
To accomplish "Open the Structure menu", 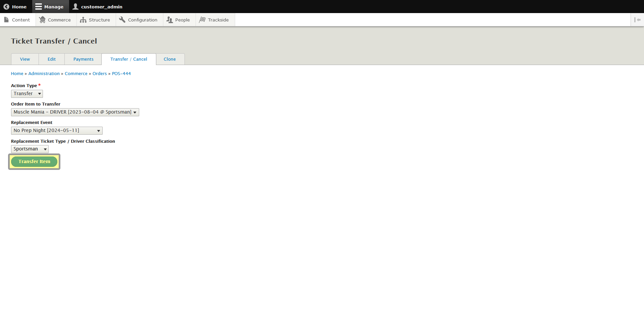I will pyautogui.click(x=96, y=20).
